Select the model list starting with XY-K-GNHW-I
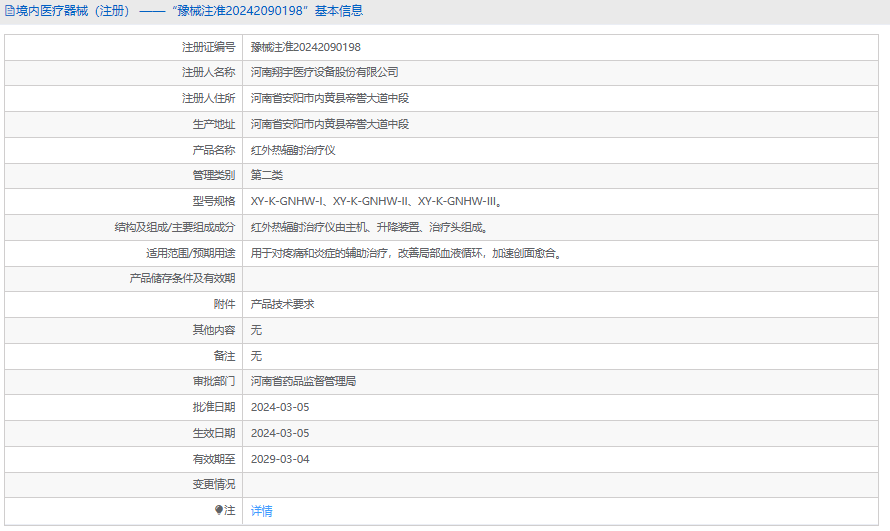890x531 pixels. 376,201
